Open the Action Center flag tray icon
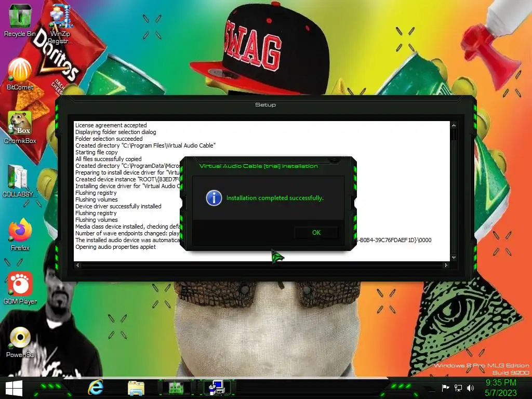Screen dimensions: 532x399 [x=445, y=388]
